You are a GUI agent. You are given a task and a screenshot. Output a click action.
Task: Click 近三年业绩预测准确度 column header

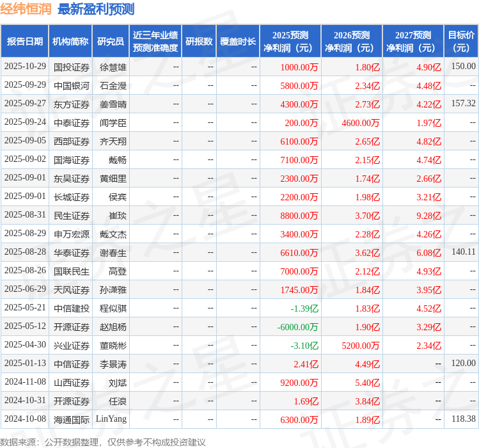155,42
